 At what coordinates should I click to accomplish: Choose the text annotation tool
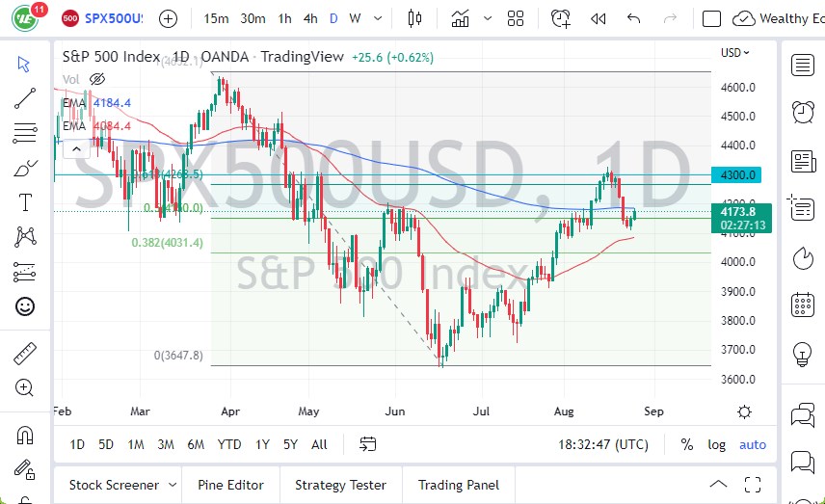pos(25,202)
